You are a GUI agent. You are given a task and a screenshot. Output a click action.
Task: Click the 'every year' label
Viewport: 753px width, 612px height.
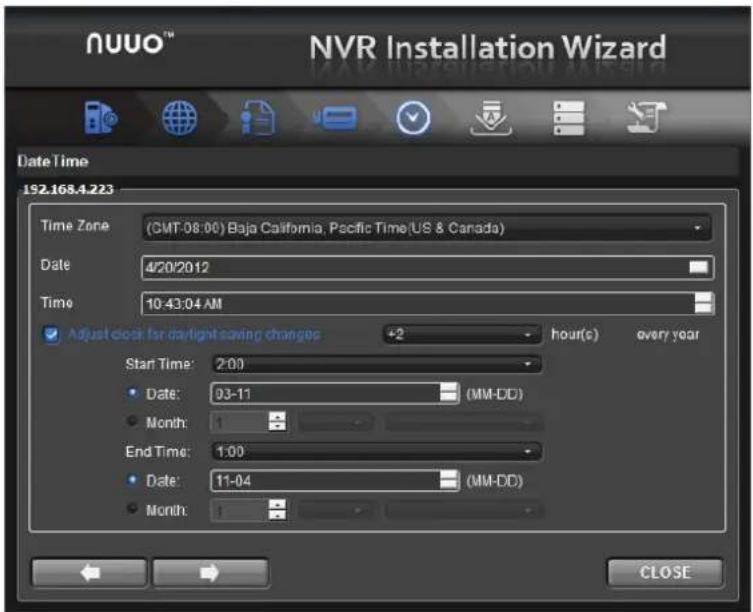coord(668,334)
